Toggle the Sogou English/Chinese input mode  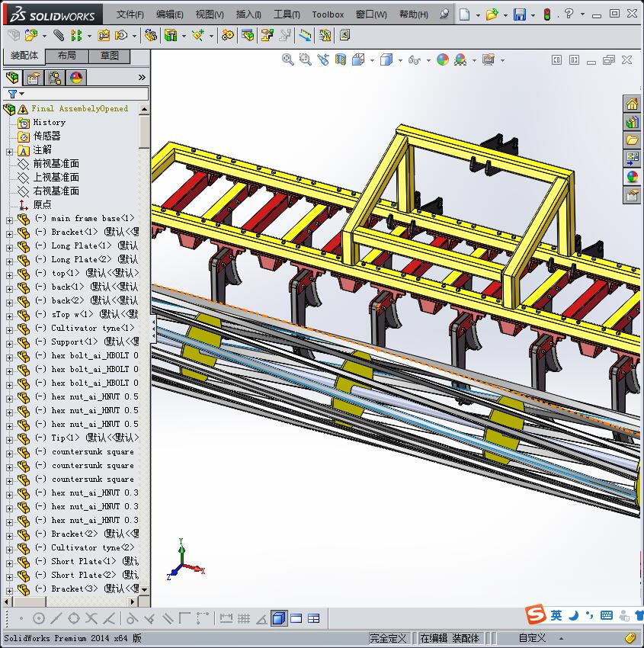pyautogui.click(x=557, y=615)
